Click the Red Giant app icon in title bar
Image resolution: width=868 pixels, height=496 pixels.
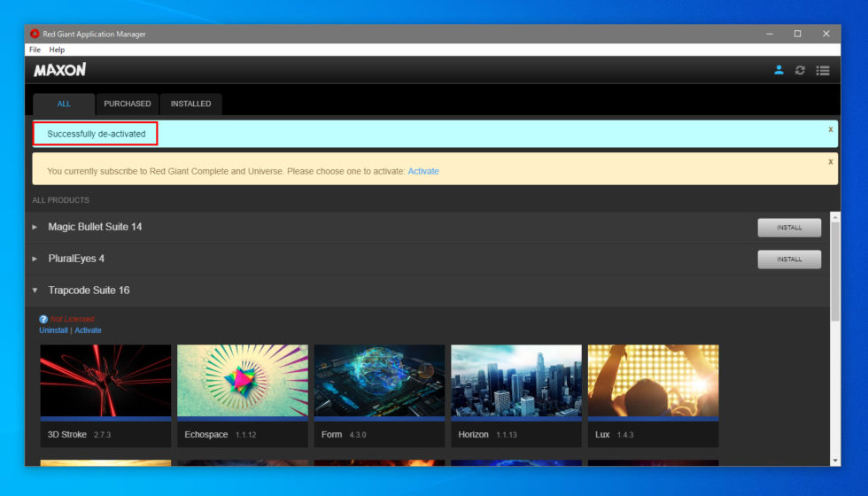pos(35,34)
